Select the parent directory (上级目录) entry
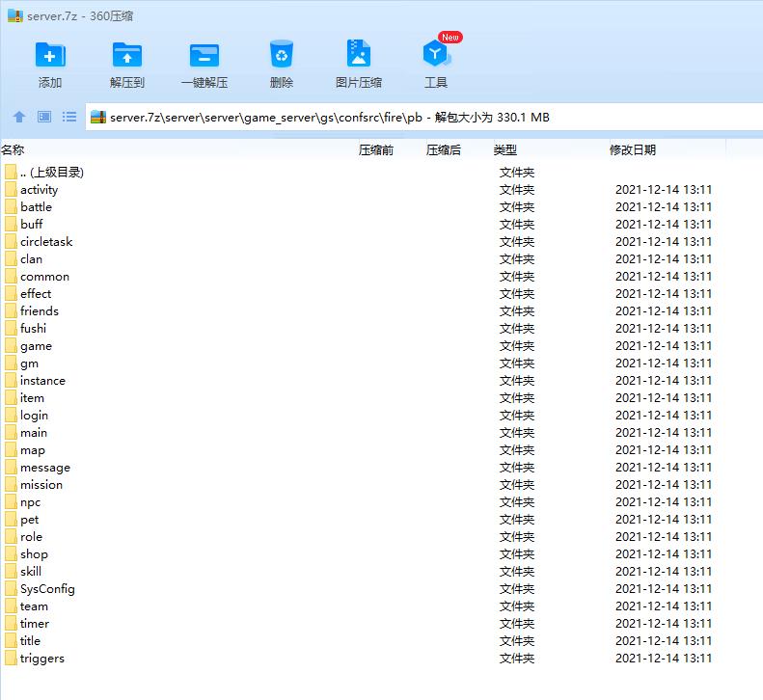Image resolution: width=763 pixels, height=700 pixels. 51,172
